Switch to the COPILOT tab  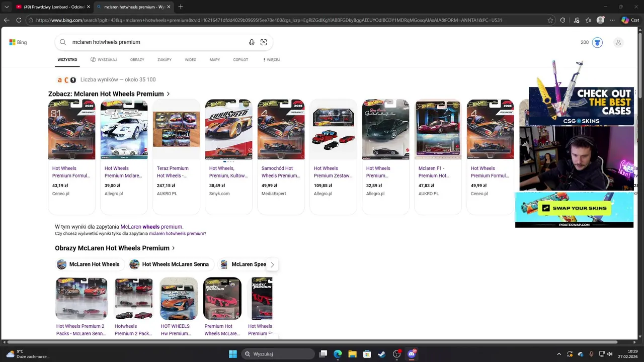coord(240,60)
